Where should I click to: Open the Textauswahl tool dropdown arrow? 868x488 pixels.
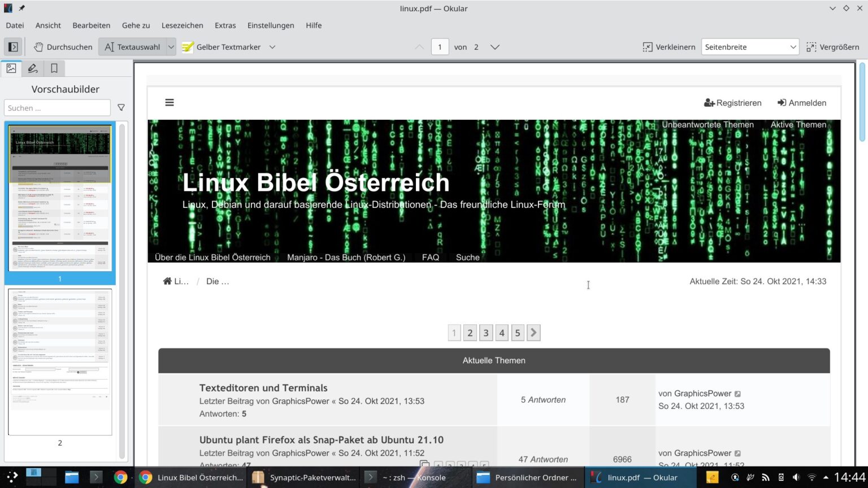[x=171, y=47]
